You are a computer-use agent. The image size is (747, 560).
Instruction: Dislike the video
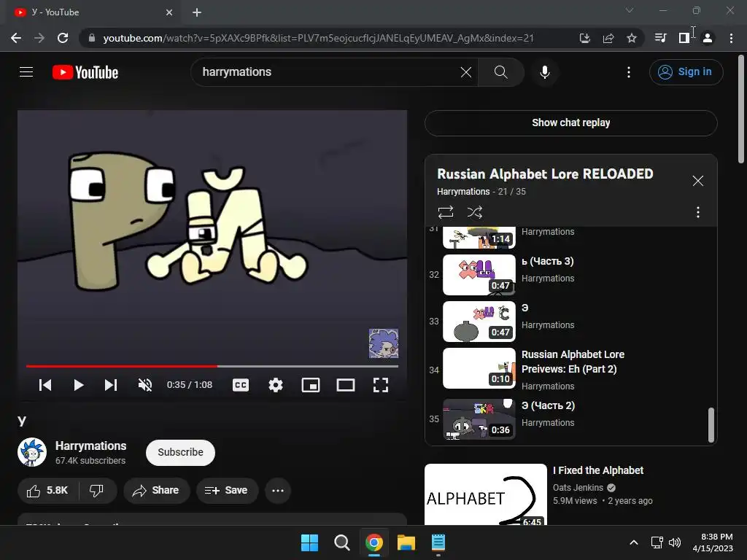coord(97,491)
